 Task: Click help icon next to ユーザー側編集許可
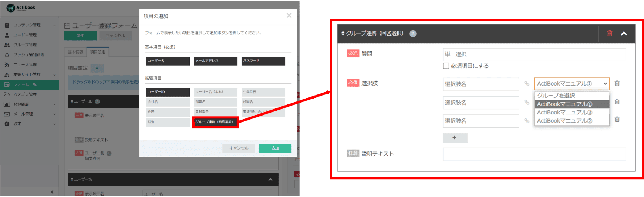click(x=109, y=153)
